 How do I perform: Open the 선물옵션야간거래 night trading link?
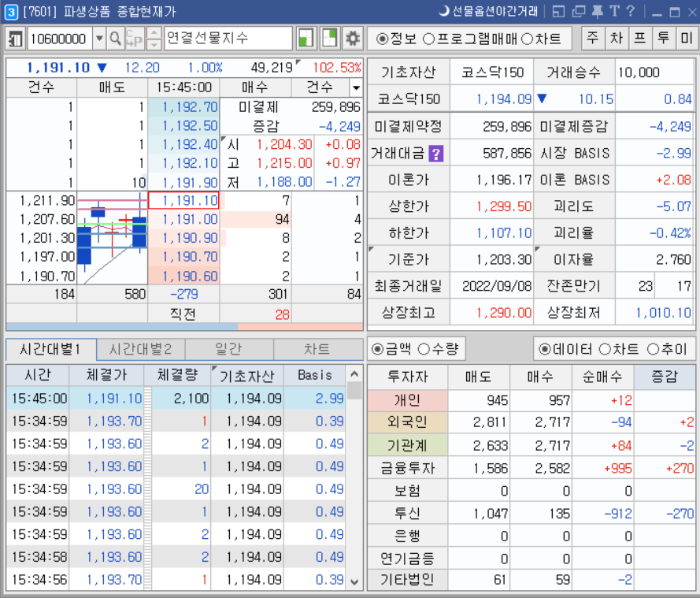point(488,11)
